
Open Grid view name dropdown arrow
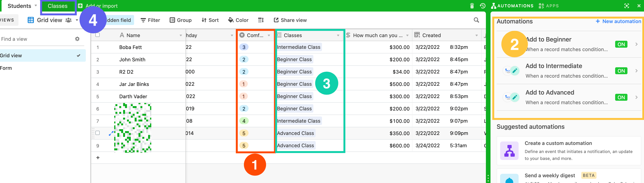77,20
